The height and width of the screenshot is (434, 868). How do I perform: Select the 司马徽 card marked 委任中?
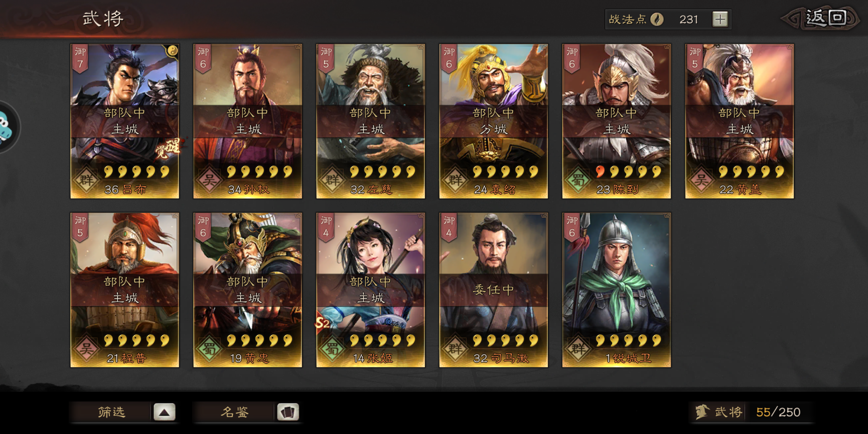pyautogui.click(x=493, y=290)
